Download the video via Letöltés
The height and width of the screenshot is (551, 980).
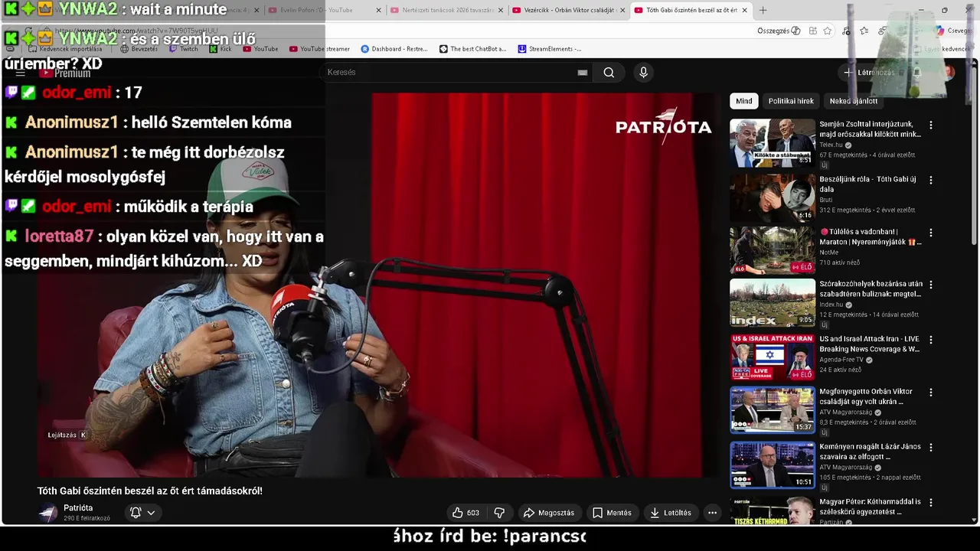670,513
